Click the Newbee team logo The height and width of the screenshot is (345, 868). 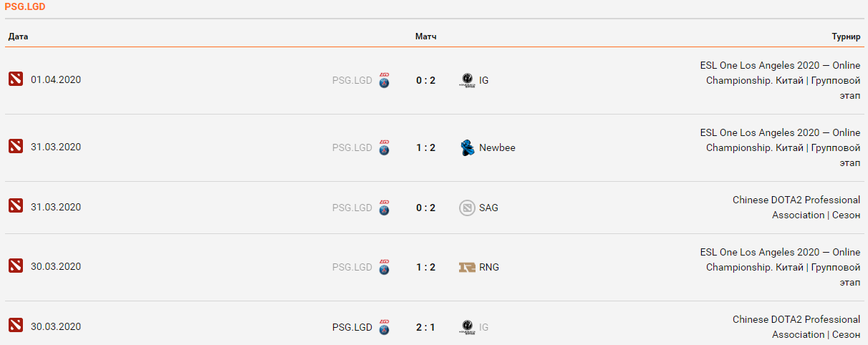pyautogui.click(x=468, y=148)
